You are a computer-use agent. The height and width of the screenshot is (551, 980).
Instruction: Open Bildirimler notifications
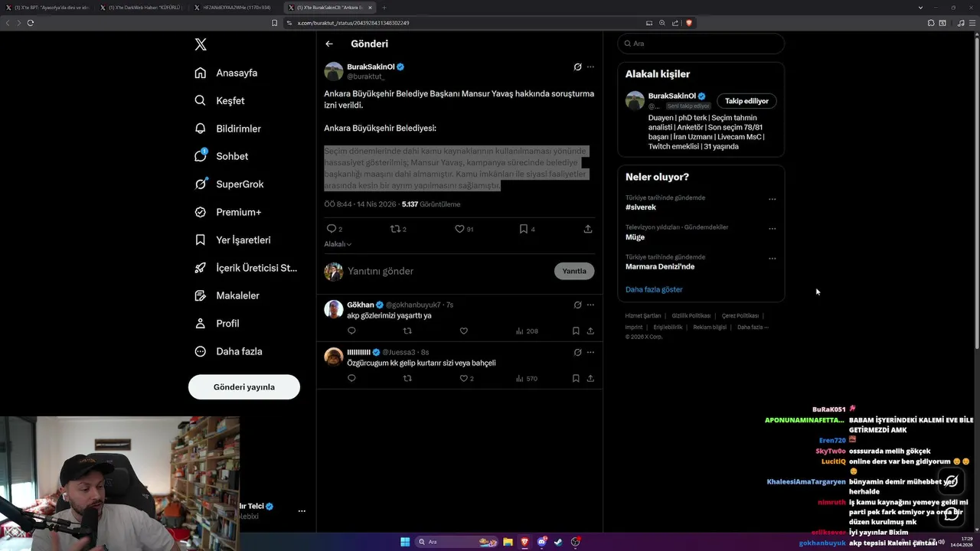click(x=228, y=129)
